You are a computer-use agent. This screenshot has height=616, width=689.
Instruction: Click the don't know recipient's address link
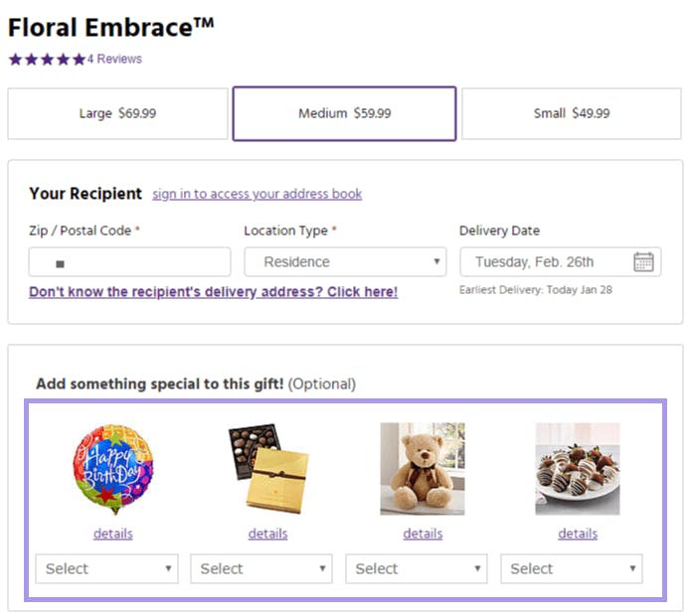pos(214,292)
